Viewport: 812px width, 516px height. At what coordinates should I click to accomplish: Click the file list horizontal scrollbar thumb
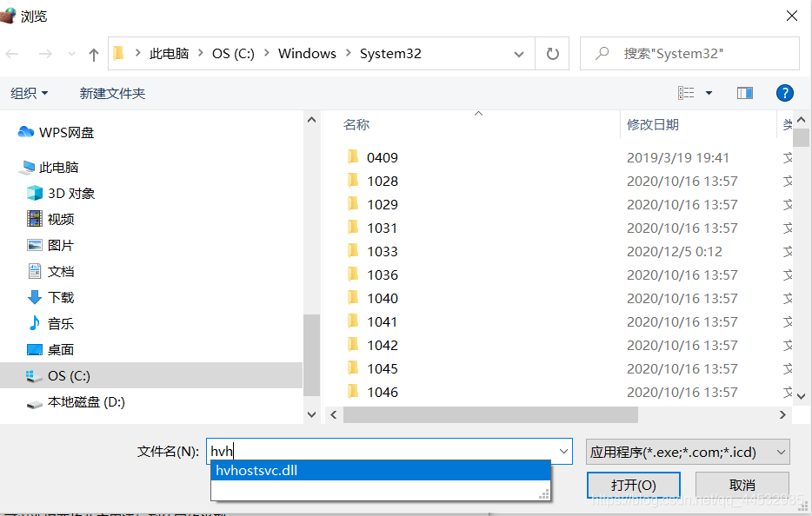(x=490, y=414)
